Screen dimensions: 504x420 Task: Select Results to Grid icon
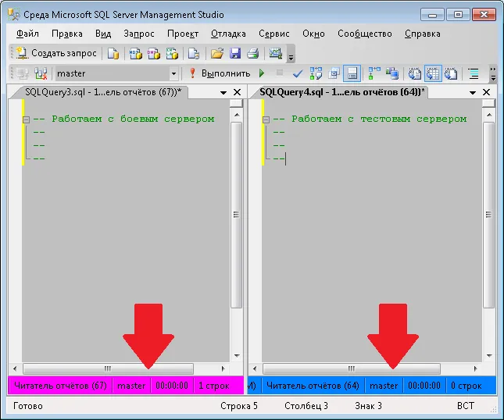click(433, 73)
